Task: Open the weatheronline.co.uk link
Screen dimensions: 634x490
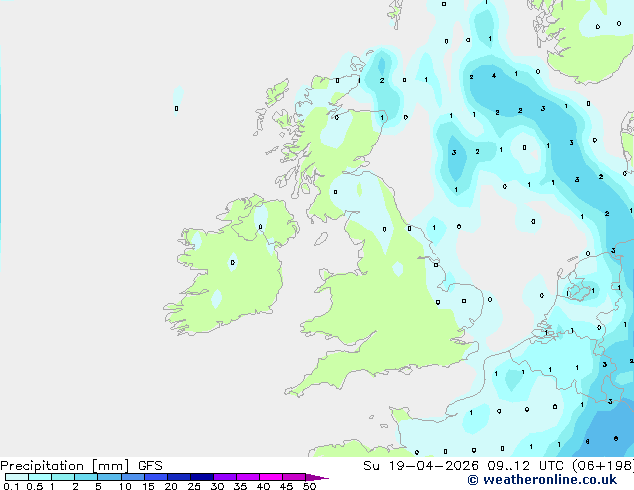Action: point(542,480)
